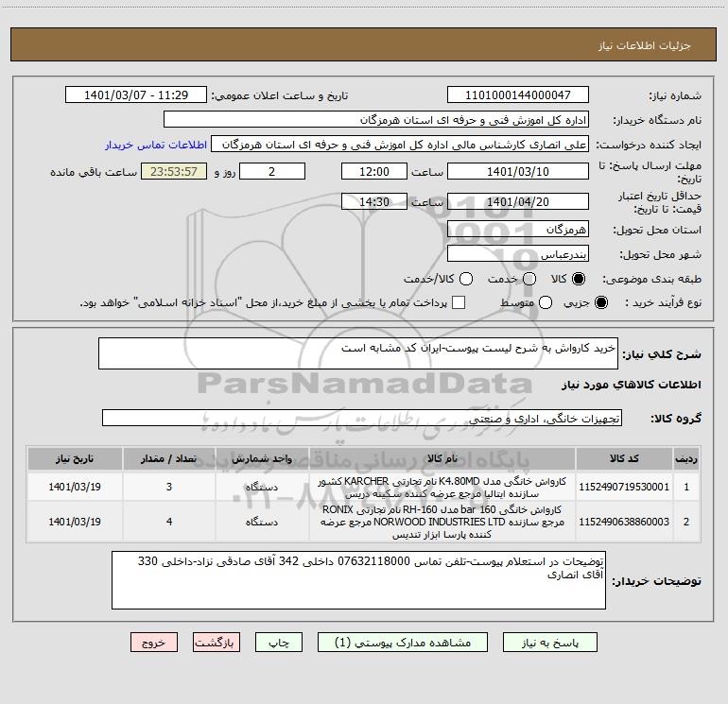Click the delivery city field بندرعباس

pos(518,253)
